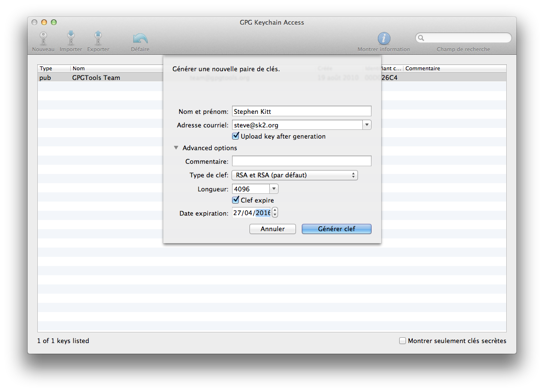
Task: Click the Annuler button
Action: coord(272,229)
